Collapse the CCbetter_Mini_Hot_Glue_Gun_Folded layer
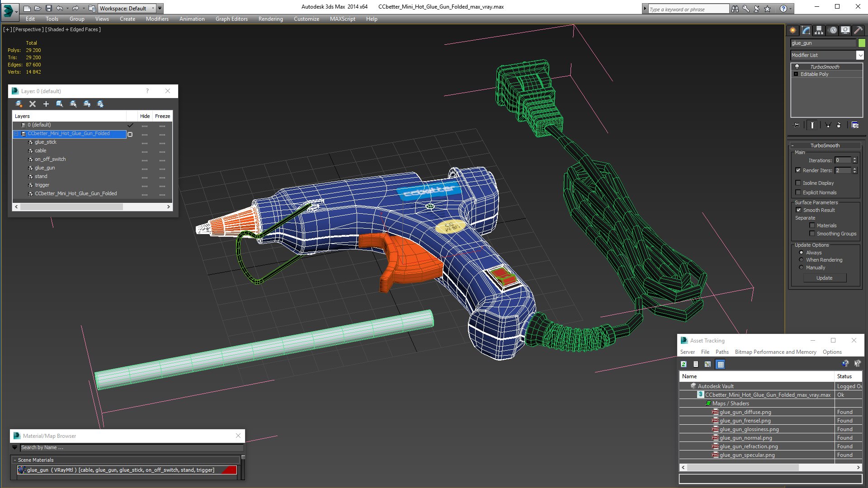Image resolution: width=868 pixels, height=488 pixels. pos(16,134)
